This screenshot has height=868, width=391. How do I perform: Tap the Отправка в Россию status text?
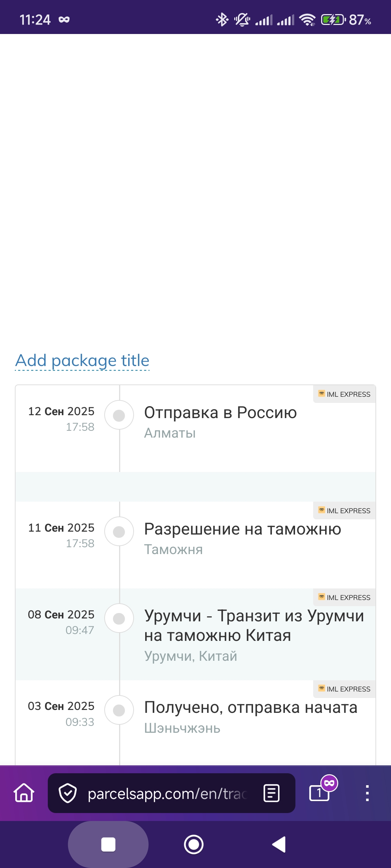pos(220,413)
